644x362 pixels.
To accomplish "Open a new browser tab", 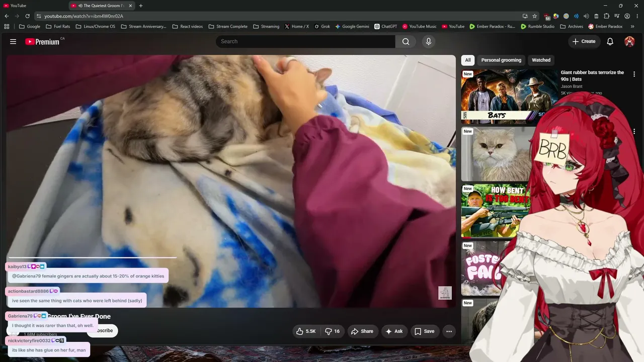I will tap(141, 6).
